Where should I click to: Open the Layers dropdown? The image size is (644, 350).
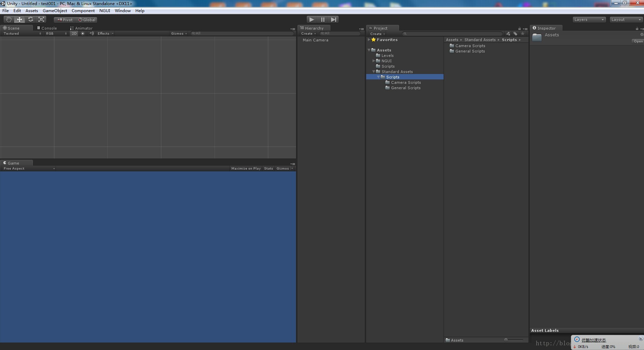589,20
